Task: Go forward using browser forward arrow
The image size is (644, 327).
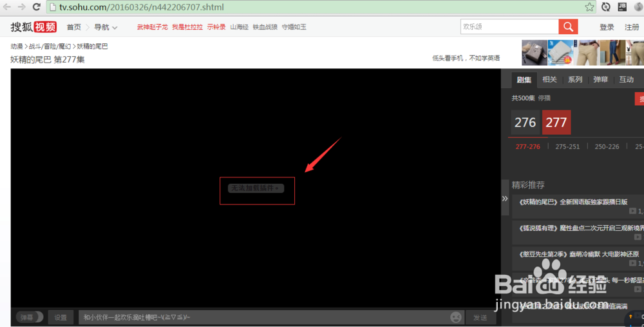Action: [21, 7]
